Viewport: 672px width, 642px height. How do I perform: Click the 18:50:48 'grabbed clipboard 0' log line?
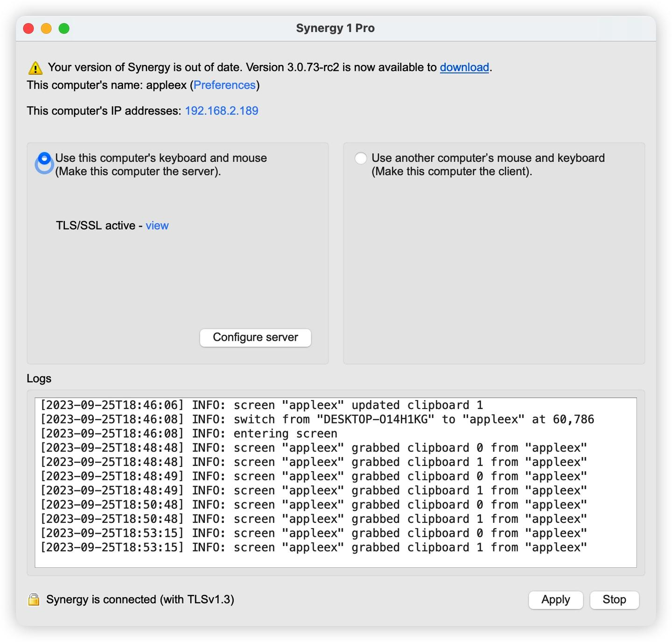(x=314, y=505)
